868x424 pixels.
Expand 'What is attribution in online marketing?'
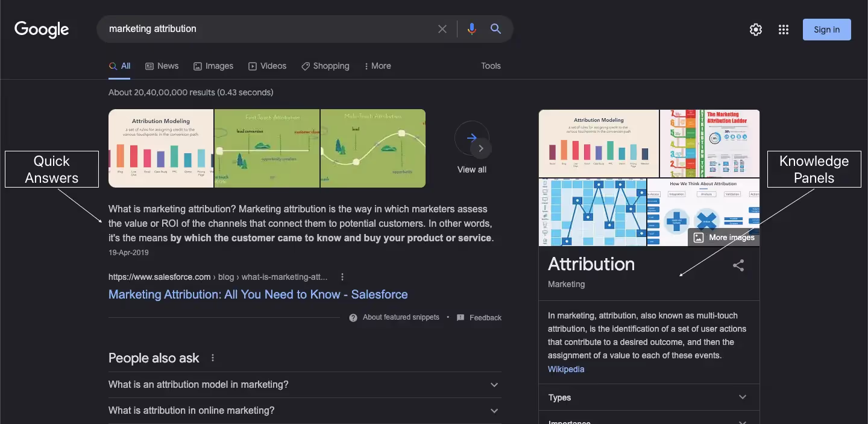tap(305, 411)
